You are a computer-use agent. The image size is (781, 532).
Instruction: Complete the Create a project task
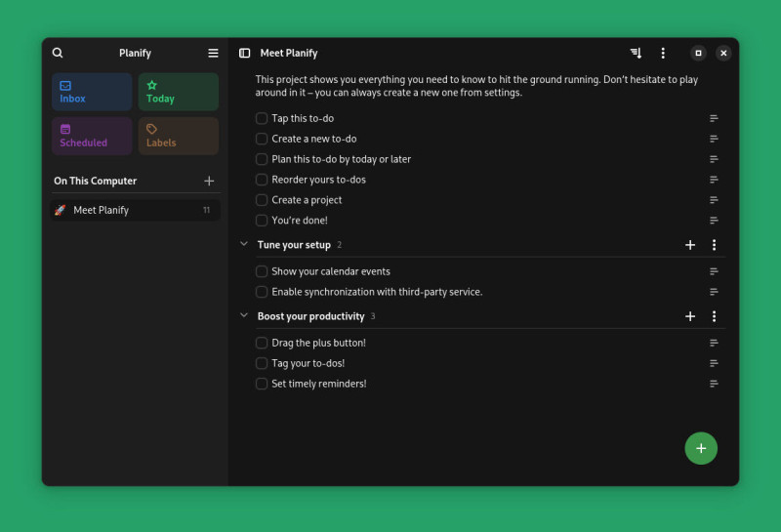tap(262, 200)
